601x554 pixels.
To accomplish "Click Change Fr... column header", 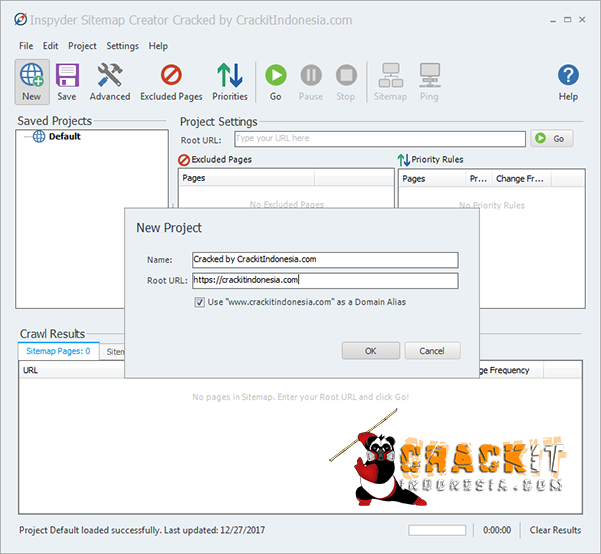I will coord(521,179).
